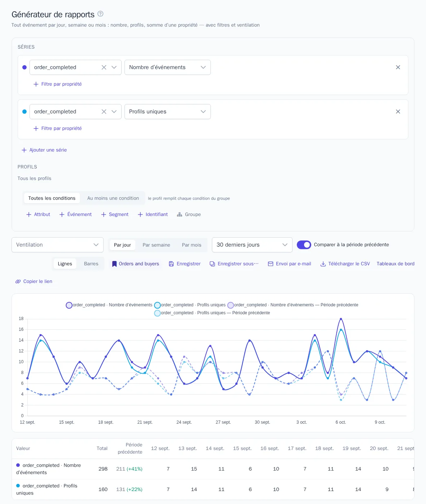Toggle Comparer à la période précédente switch
Screen dimensions: 426x504
[304, 245]
